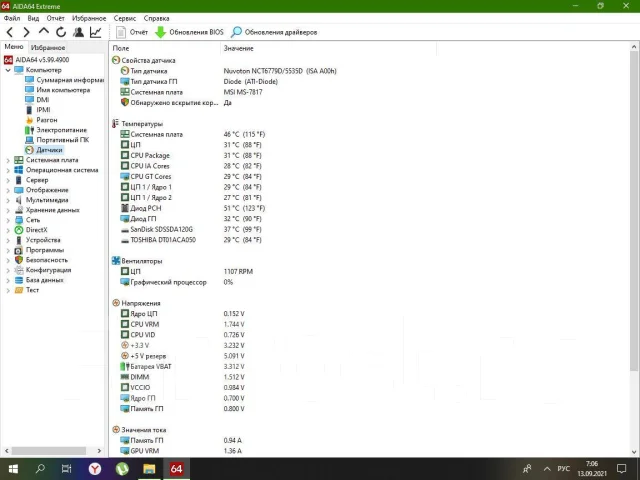The height and width of the screenshot is (480, 640).
Task: Select the TOSHIBA DT01ACA050 row
Action: coord(191,240)
